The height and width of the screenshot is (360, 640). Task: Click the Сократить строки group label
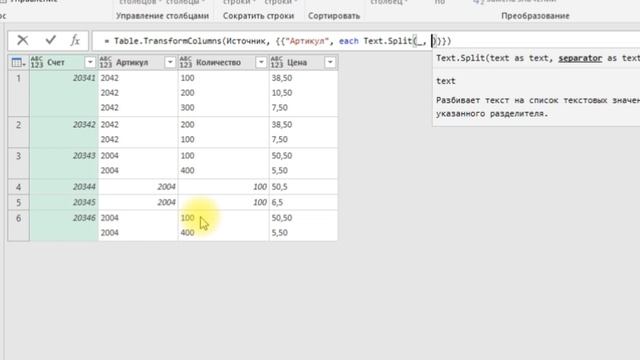[258, 16]
